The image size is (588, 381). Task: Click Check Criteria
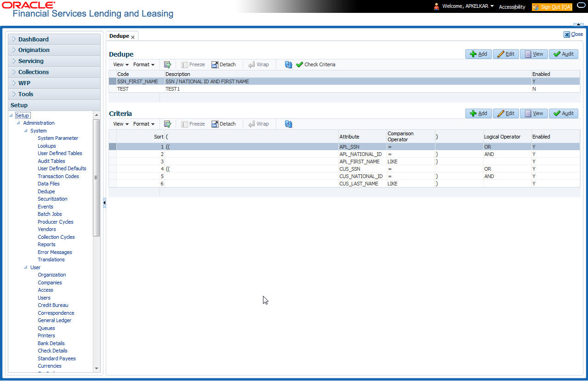[316, 65]
